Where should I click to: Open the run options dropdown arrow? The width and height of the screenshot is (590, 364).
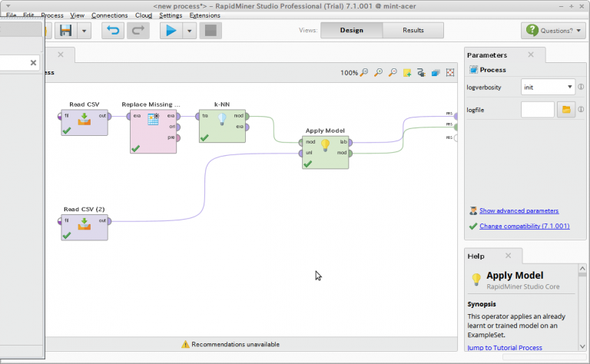click(190, 31)
